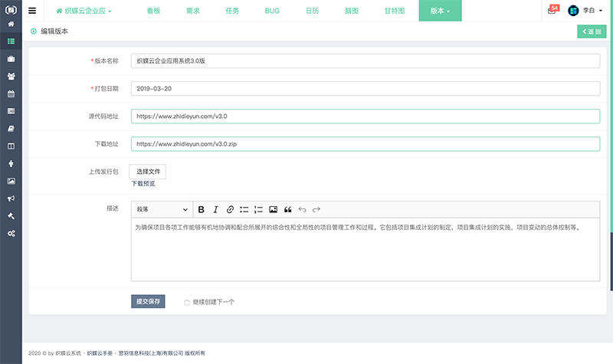Click the hamburger menu icon
Image resolution: width=613 pixels, height=364 pixels.
[32, 11]
